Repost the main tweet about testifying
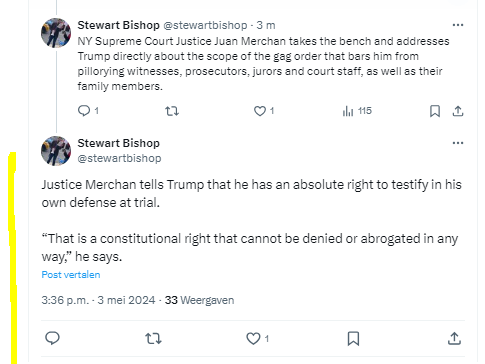This screenshot has width=485, height=364. coord(153,339)
